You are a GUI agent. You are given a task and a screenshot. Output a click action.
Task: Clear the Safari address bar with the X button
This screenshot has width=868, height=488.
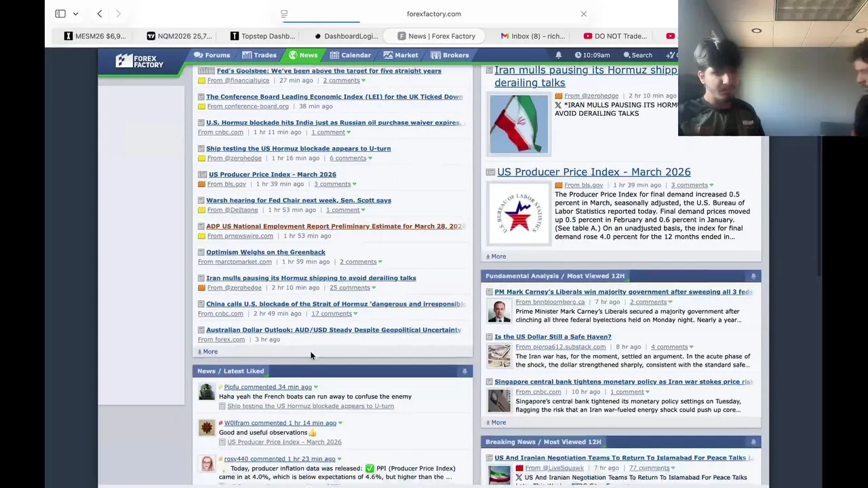(x=583, y=14)
